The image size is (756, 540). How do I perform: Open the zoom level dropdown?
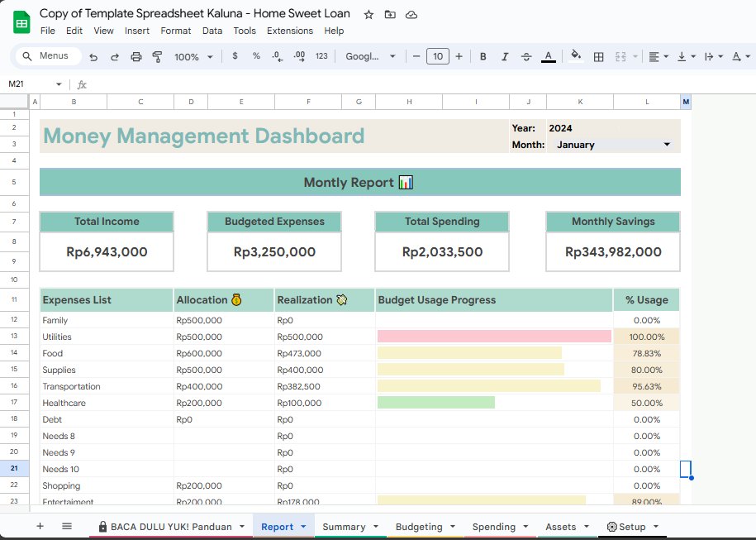[193, 56]
